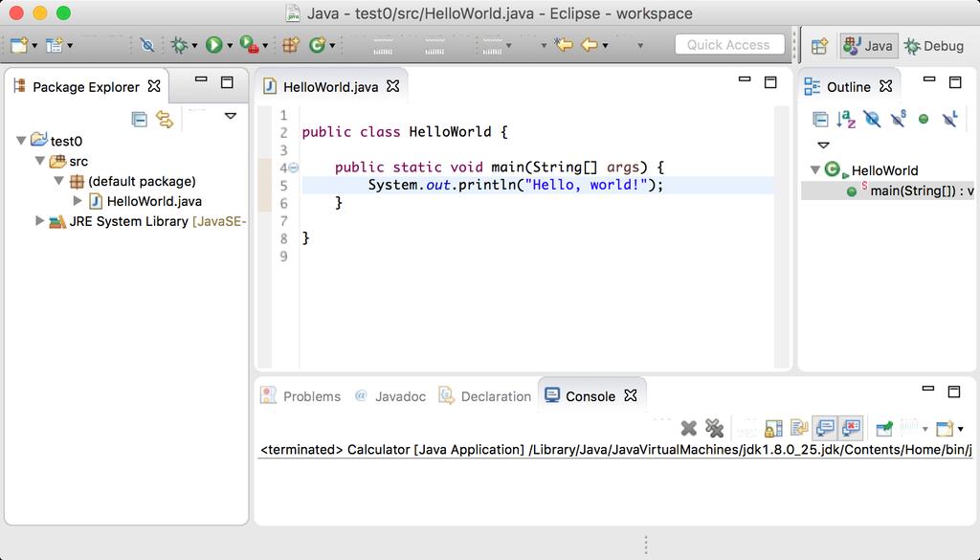Open the Outline view menu triangle
This screenshot has height=560, width=980.
point(824,146)
